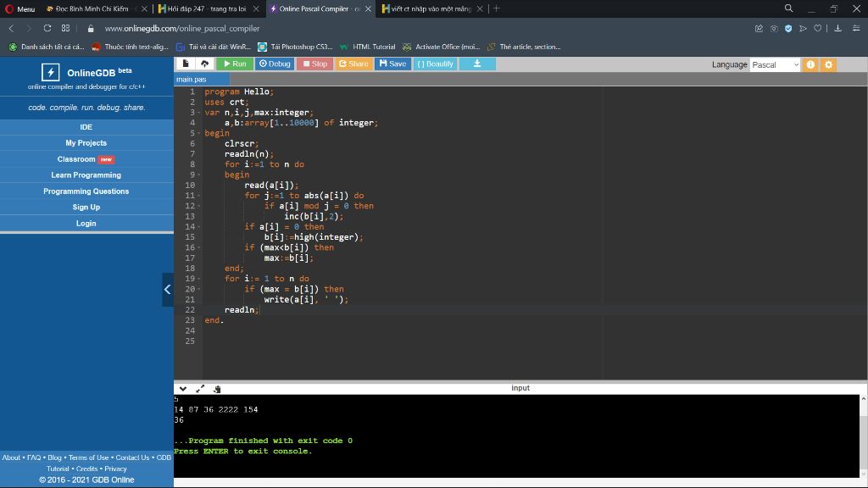The width and height of the screenshot is (868, 488).
Task: Open the Tải Photoshop CS3 bookmark
Action: pos(296,47)
